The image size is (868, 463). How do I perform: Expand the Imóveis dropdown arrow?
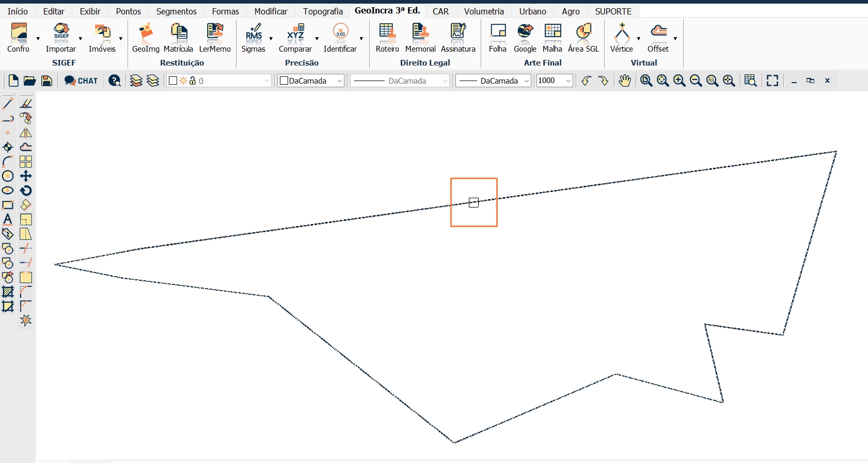pyautogui.click(x=121, y=39)
